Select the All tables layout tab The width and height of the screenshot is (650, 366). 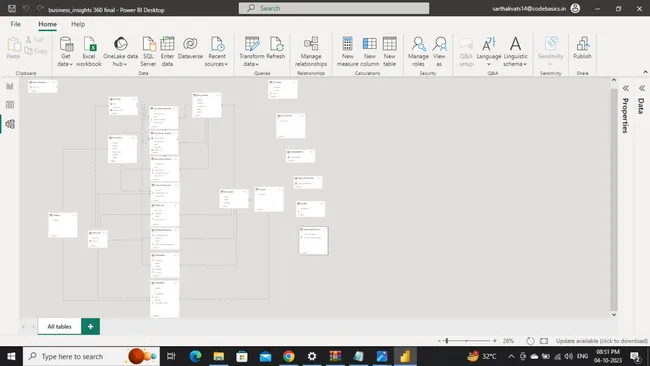pyautogui.click(x=59, y=327)
